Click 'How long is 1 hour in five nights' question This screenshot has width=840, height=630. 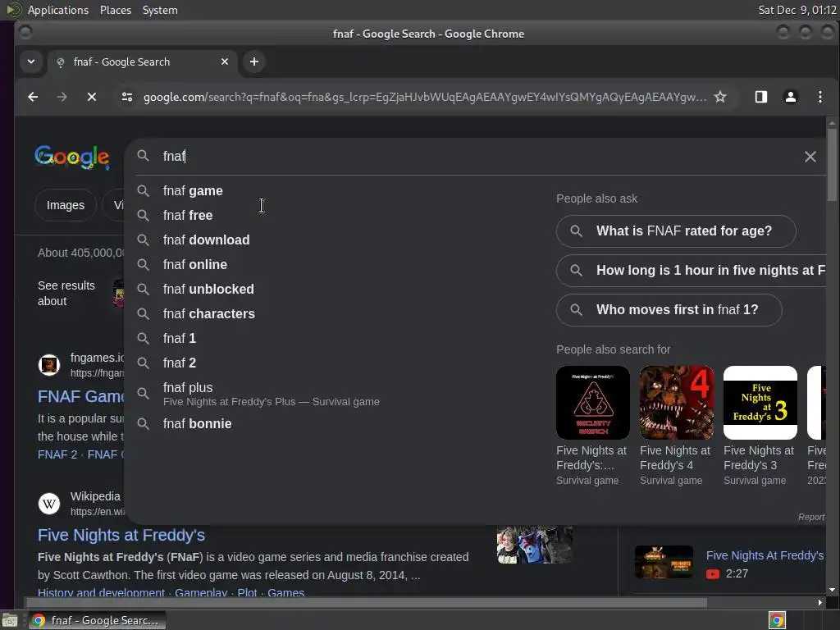point(691,271)
